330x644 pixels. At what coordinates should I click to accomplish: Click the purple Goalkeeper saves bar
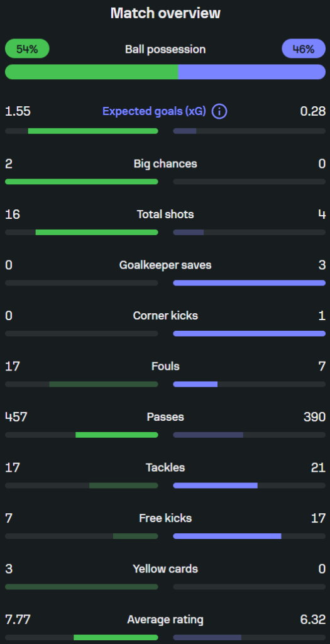pyautogui.click(x=249, y=283)
